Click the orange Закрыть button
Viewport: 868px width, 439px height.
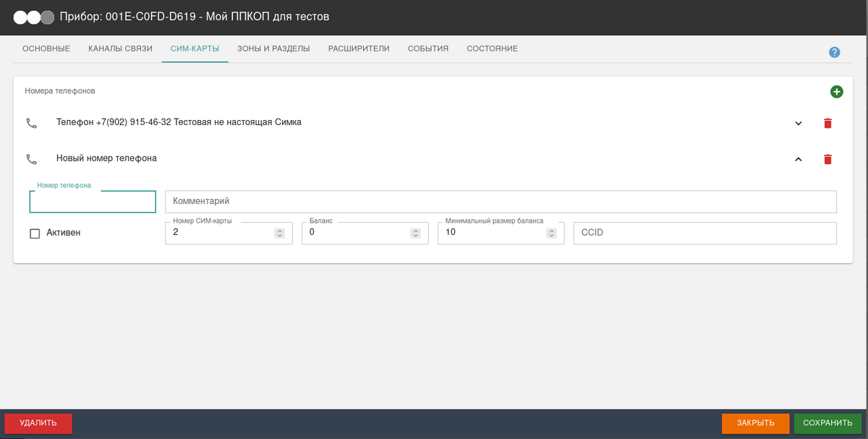coord(755,423)
